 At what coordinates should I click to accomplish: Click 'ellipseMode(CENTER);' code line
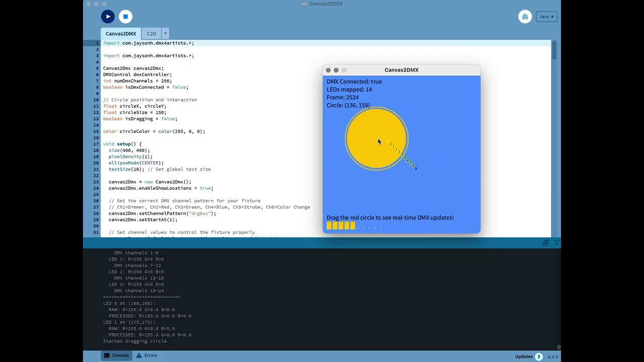(x=136, y=163)
